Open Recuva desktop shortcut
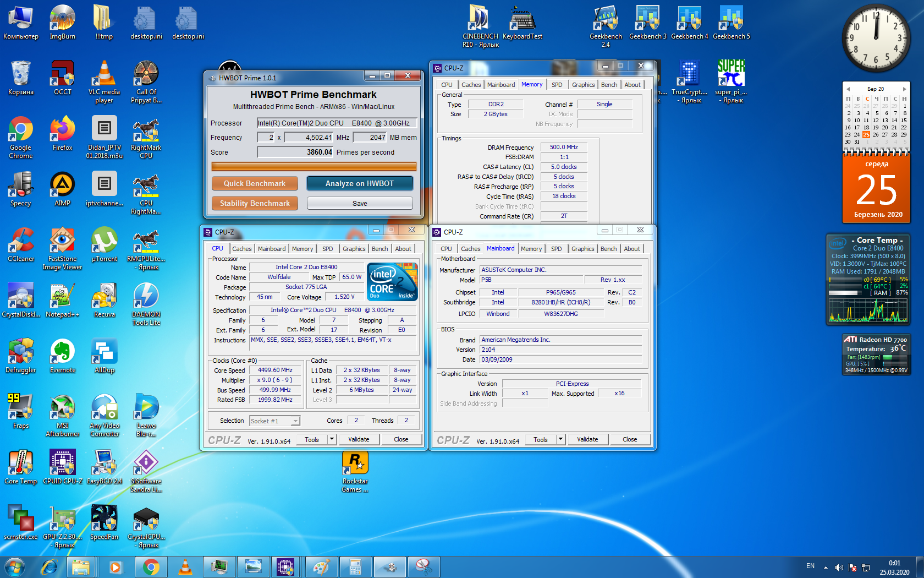 [x=104, y=300]
